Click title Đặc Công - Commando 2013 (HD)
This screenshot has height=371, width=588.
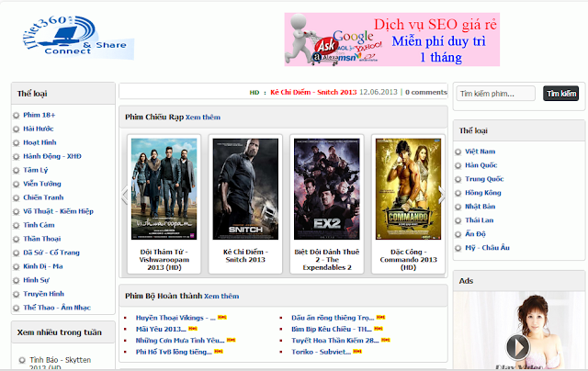click(x=408, y=260)
